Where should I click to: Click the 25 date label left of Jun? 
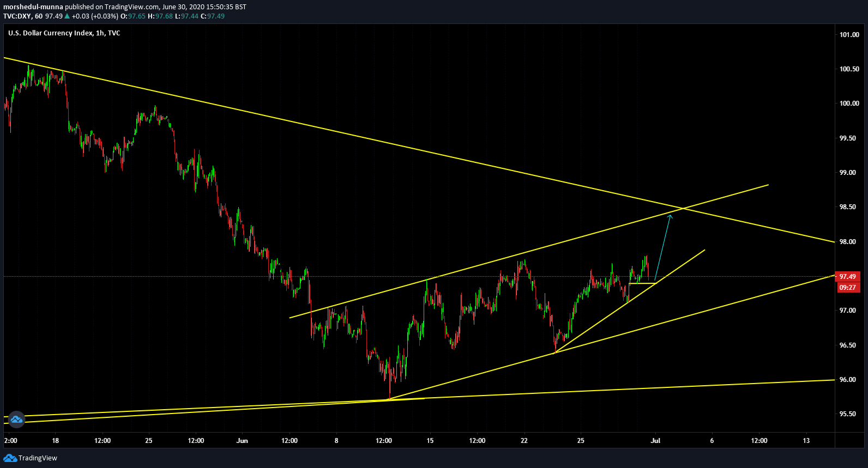coord(149,441)
